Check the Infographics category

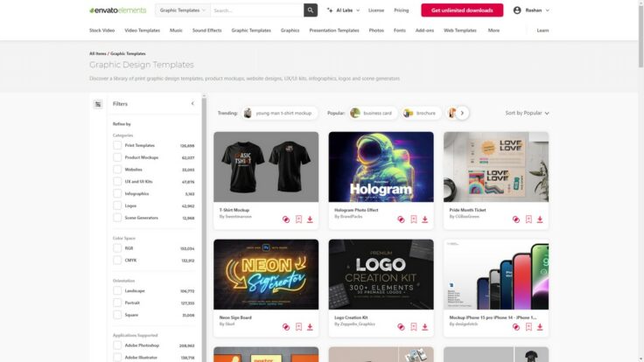117,194
